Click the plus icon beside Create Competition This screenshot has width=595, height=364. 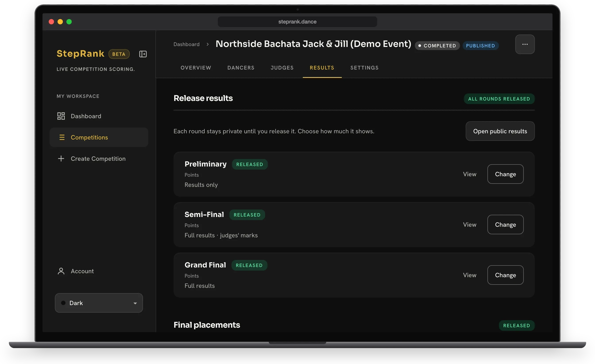click(61, 159)
